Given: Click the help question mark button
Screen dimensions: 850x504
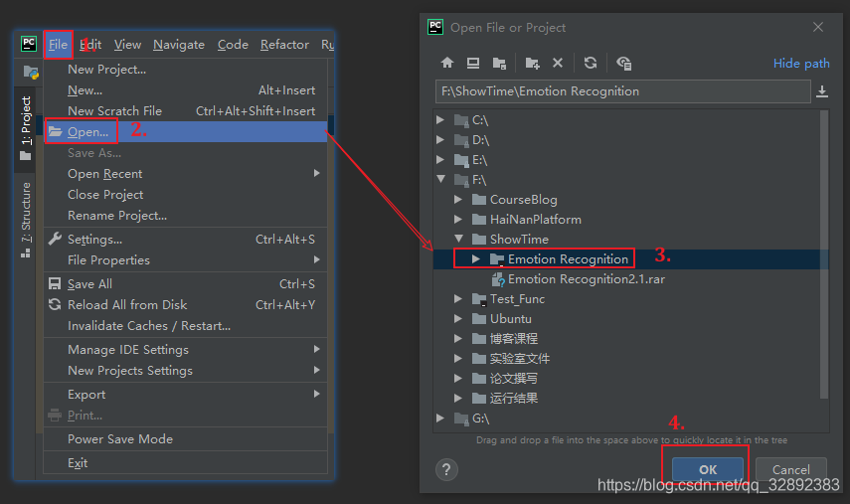Looking at the screenshot, I should 446,469.
